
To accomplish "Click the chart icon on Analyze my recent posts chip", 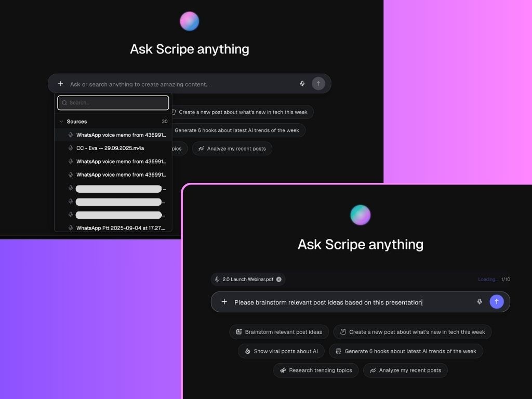I will (x=373, y=370).
